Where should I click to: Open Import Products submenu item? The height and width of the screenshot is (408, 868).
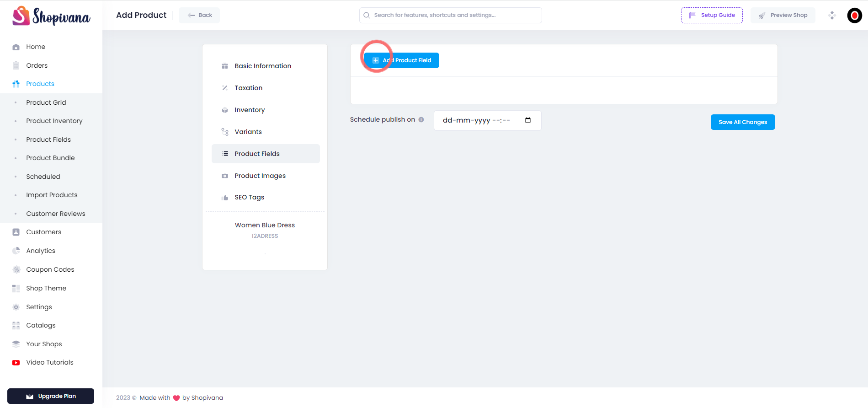pos(52,195)
